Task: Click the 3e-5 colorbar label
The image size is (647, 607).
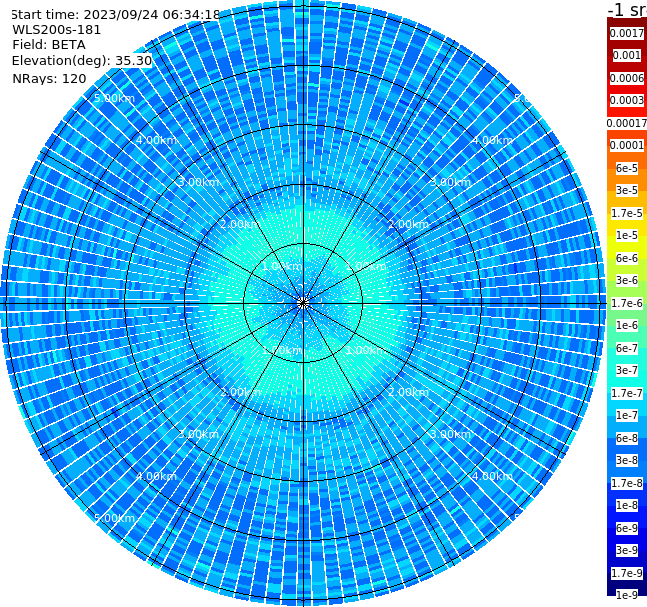Action: [627, 190]
